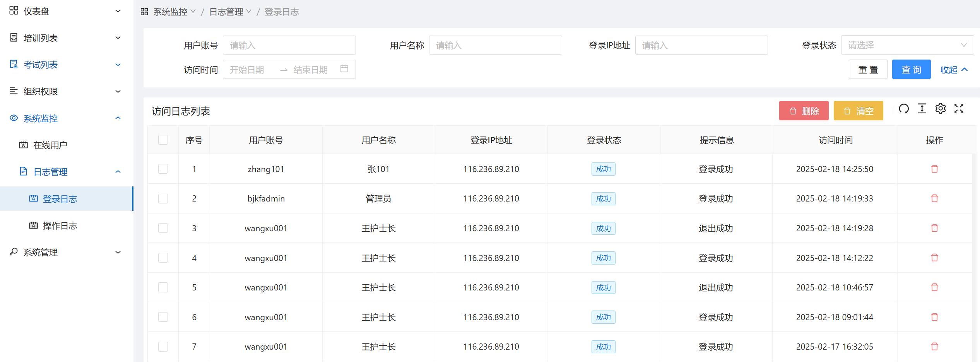
Task: Open the calendar icon in date range field
Action: point(344,69)
